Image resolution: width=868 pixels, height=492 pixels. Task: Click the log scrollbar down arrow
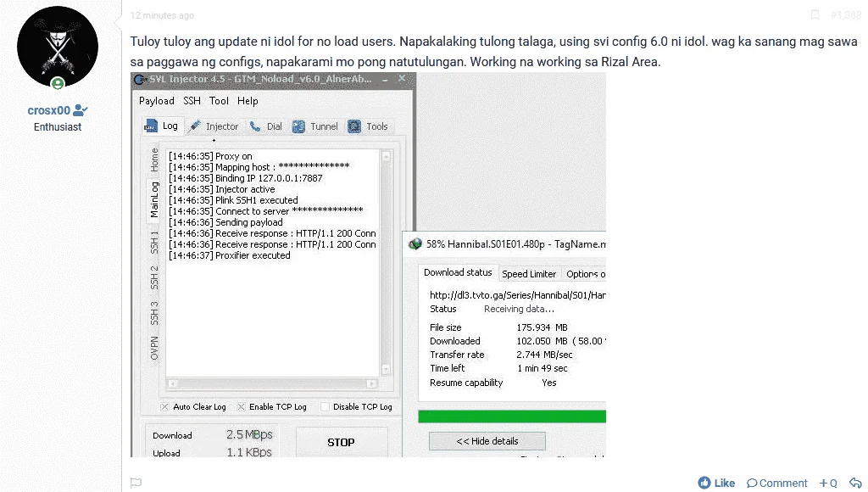point(386,369)
